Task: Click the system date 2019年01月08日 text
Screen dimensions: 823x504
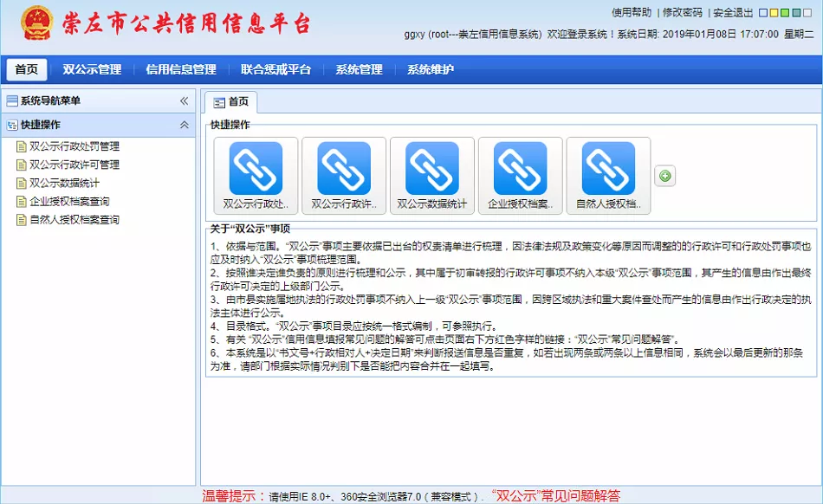Action: tap(699, 34)
